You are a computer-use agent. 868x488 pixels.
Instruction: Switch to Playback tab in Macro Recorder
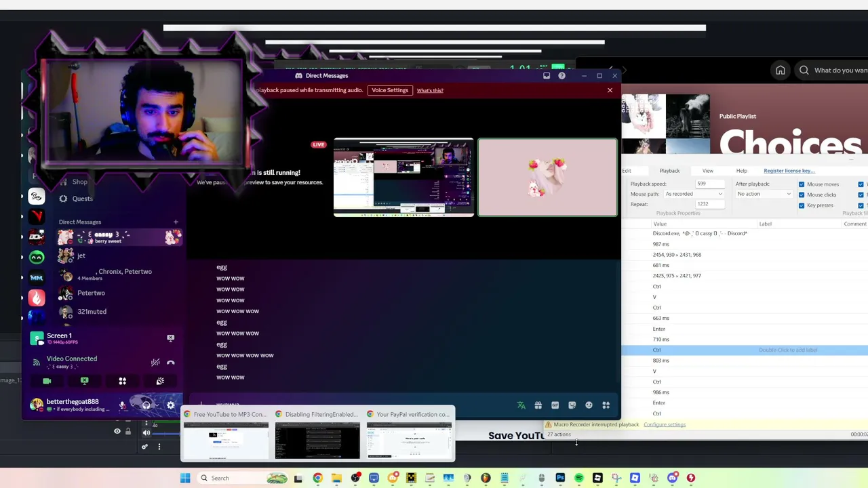pos(669,171)
